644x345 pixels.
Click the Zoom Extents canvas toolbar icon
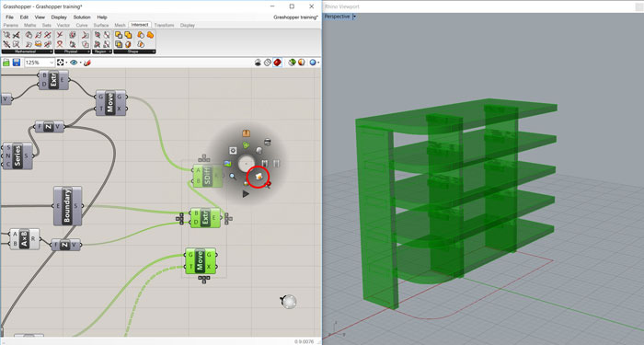[x=61, y=63]
